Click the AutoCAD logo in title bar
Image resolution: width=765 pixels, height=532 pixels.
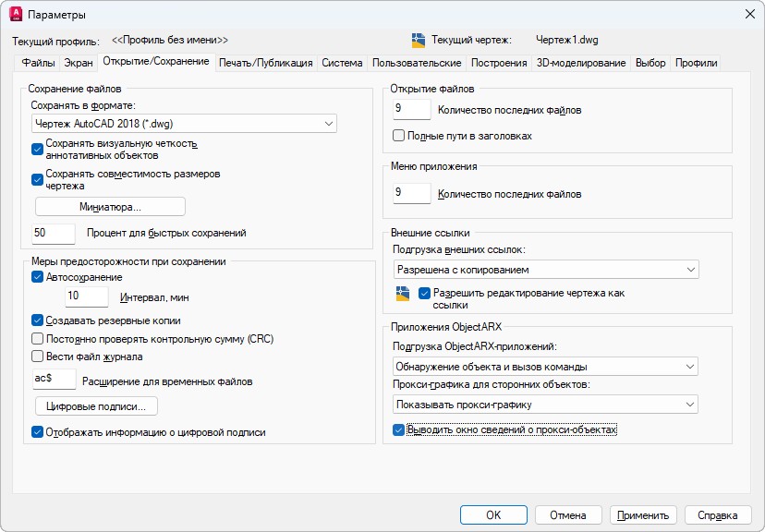pyautogui.click(x=15, y=14)
